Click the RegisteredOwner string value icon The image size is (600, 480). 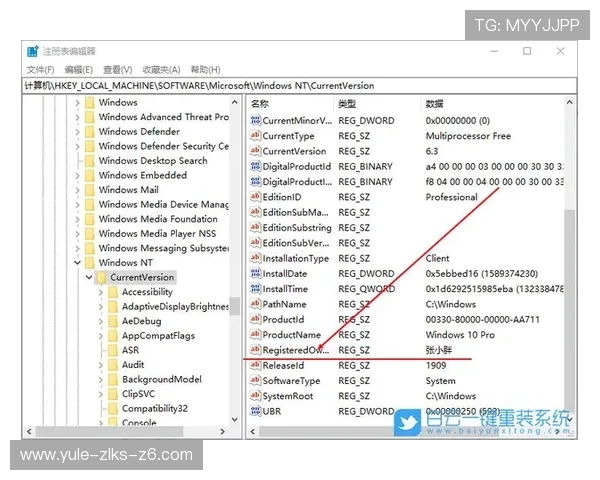coord(255,350)
